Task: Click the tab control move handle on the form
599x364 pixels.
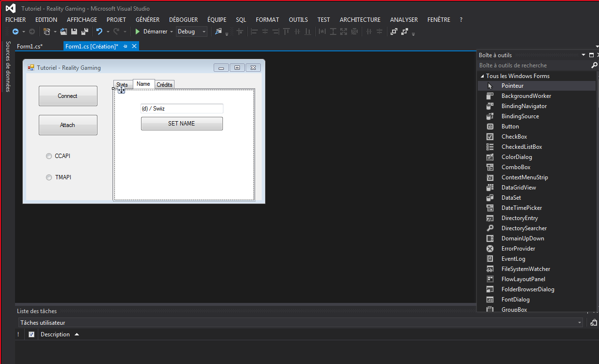Action: (121, 90)
